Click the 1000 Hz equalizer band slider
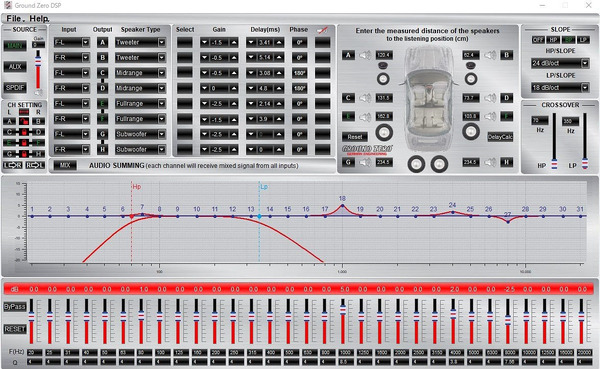Image resolution: width=600 pixels, height=369 pixels. coord(342,321)
